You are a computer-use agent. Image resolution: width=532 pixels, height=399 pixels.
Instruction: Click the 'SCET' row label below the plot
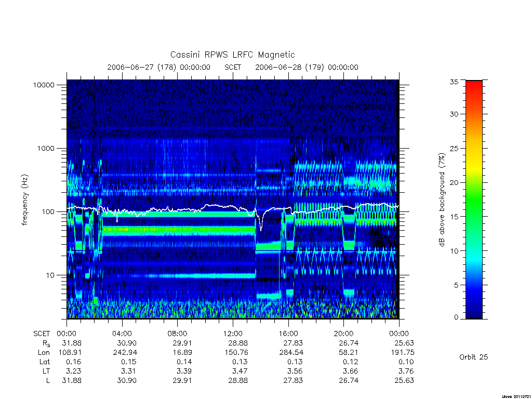click(x=42, y=334)
